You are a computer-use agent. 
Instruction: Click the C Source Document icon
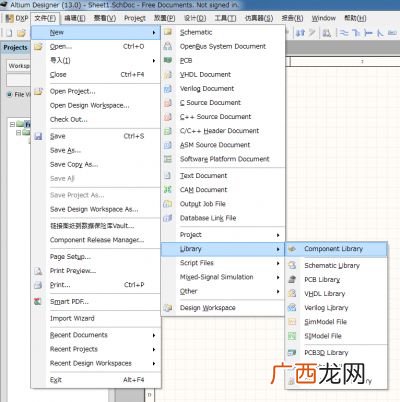coord(168,102)
